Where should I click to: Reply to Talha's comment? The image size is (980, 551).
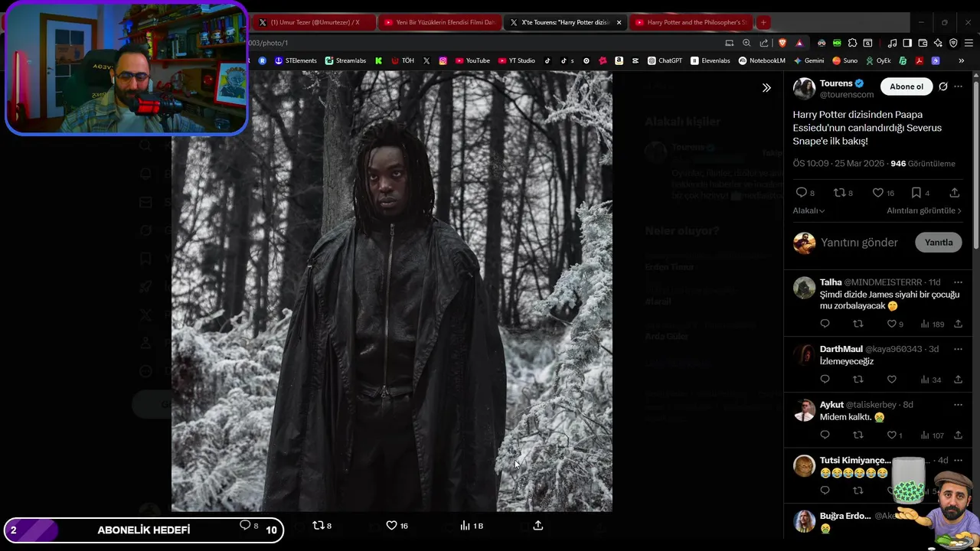(x=825, y=324)
